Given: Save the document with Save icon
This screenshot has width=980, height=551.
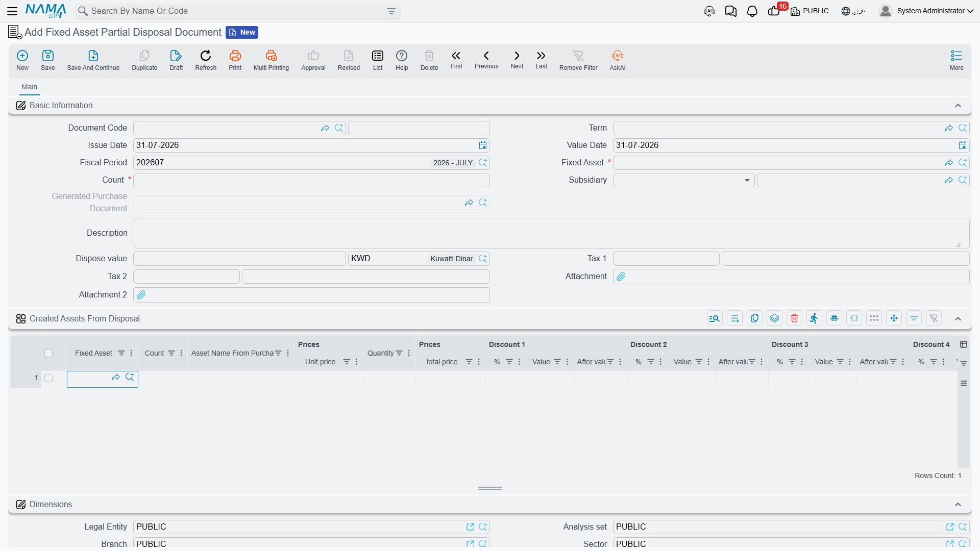Looking at the screenshot, I should coord(48,60).
